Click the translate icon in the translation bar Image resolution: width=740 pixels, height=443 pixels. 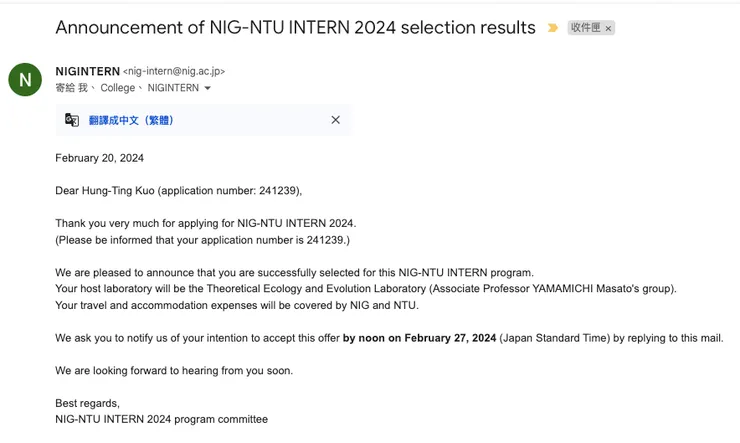coord(72,120)
